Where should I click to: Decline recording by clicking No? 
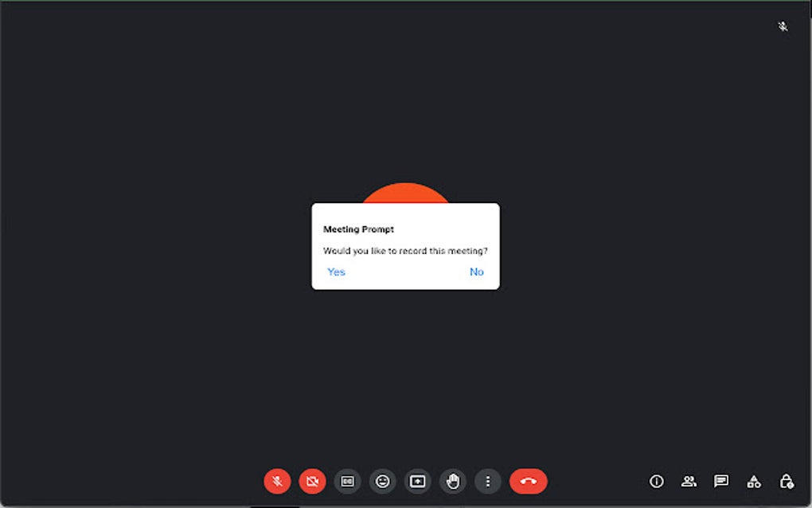[x=476, y=272]
